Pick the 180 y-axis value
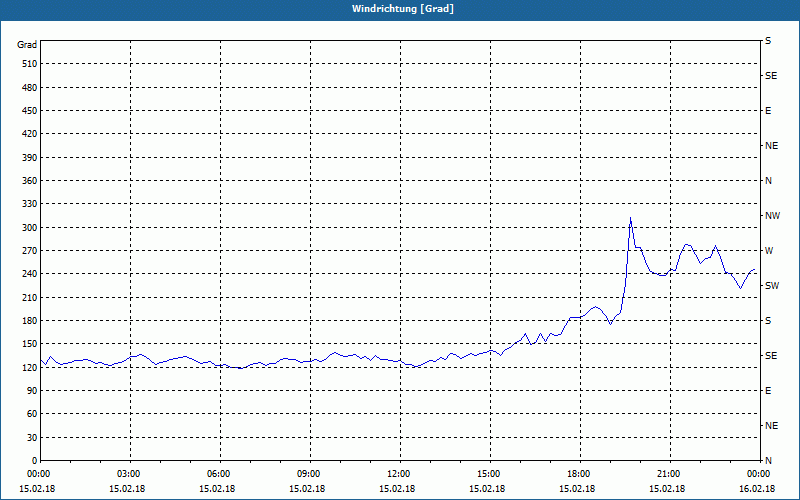The width and height of the screenshot is (800, 500). [x=30, y=321]
